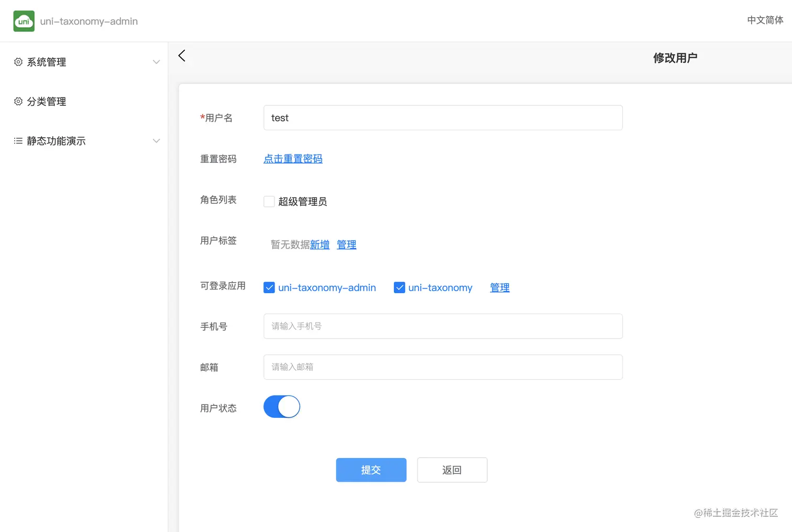The image size is (792, 532).
Task: Click the back arrow above the form
Action: pos(182,55)
